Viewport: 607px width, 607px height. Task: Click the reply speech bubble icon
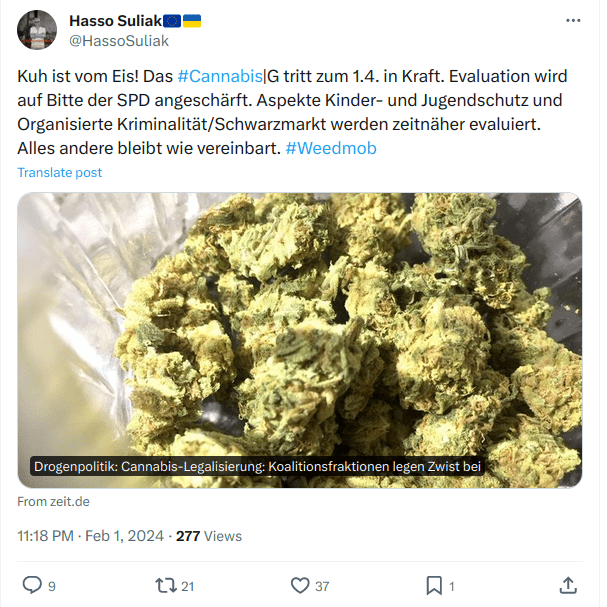click(x=32, y=585)
